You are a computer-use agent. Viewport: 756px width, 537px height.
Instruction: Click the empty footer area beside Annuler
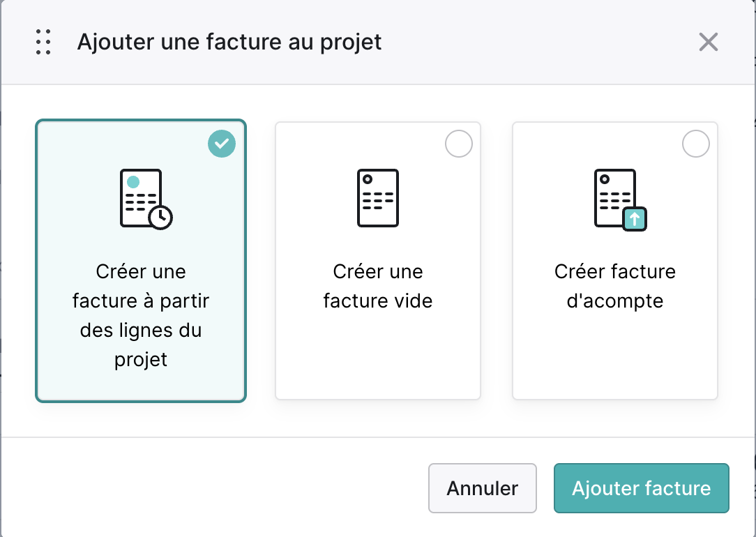[212, 487]
